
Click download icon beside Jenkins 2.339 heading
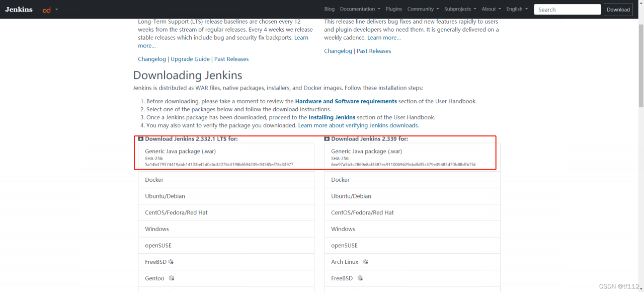tap(327, 139)
